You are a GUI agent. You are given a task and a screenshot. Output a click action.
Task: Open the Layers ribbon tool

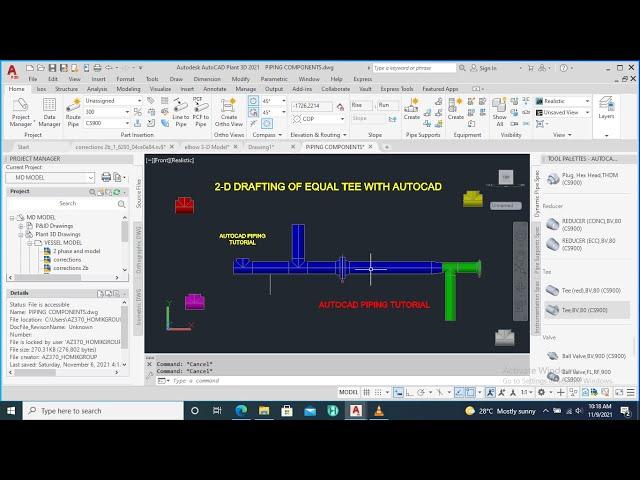(606, 108)
